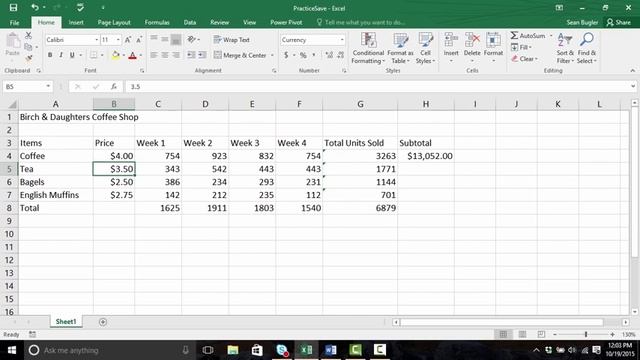Decrease font size with the small A icon

[x=139, y=40]
